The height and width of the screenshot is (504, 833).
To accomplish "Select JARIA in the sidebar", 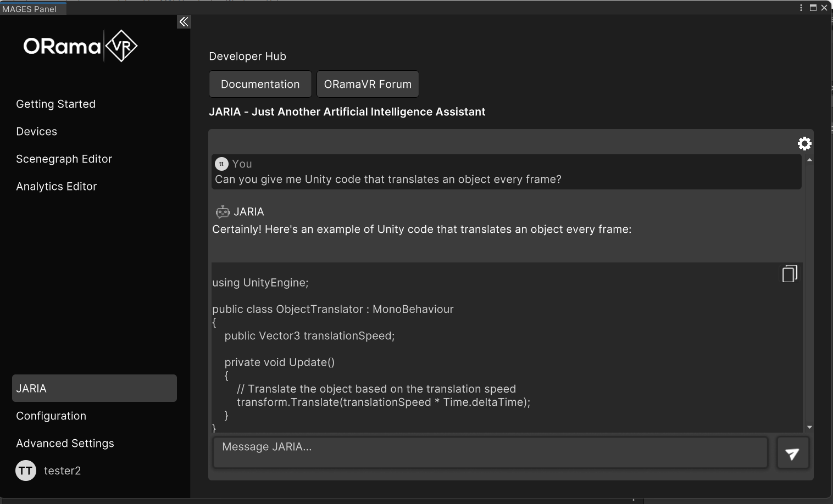I will pos(95,388).
